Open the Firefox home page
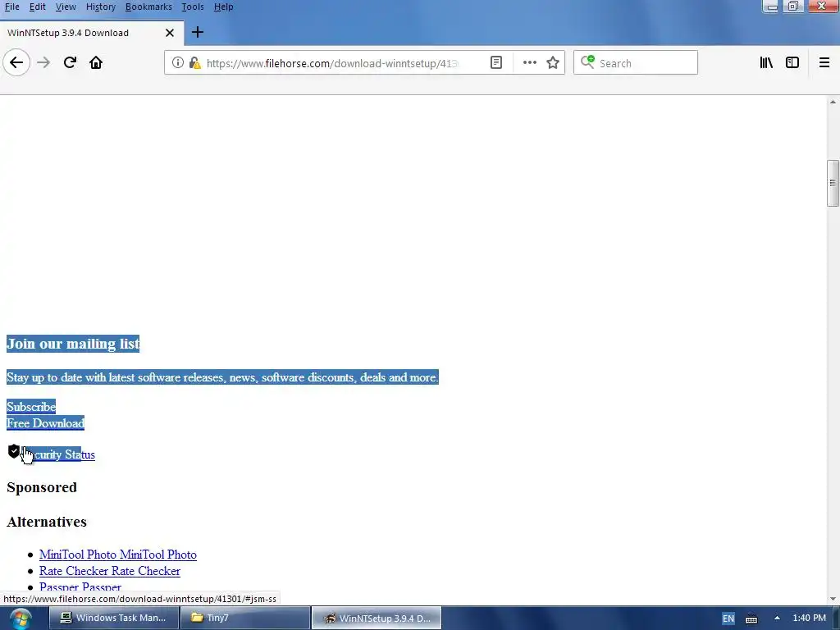The height and width of the screenshot is (630, 840). (96, 62)
